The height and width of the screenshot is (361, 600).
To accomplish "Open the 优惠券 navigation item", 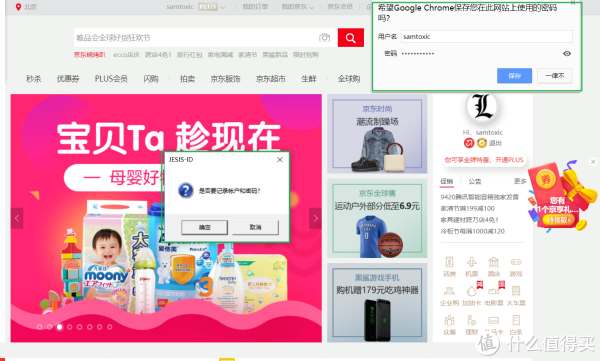I will (68, 79).
